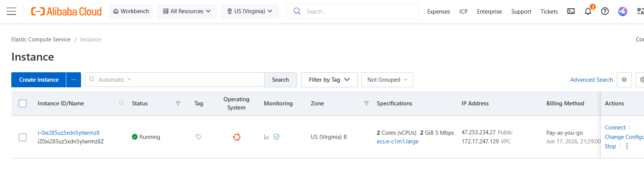Open the help question mark icon
Viewport: 644px width, 175px height.
(605, 11)
